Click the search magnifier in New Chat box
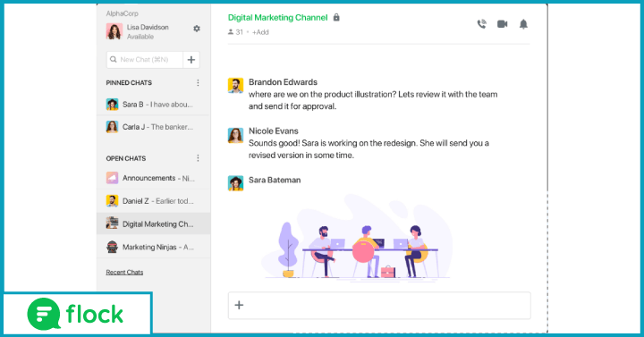 tap(114, 60)
